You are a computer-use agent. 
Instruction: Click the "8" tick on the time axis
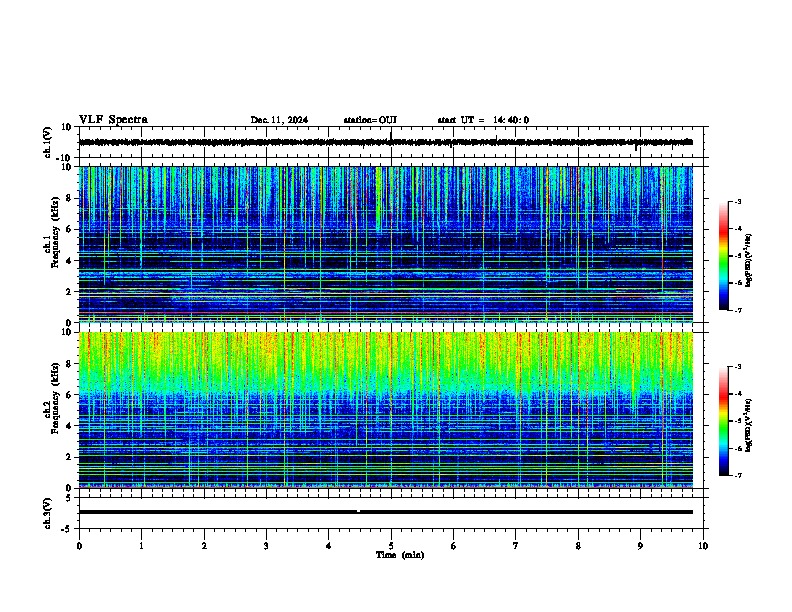(x=578, y=546)
